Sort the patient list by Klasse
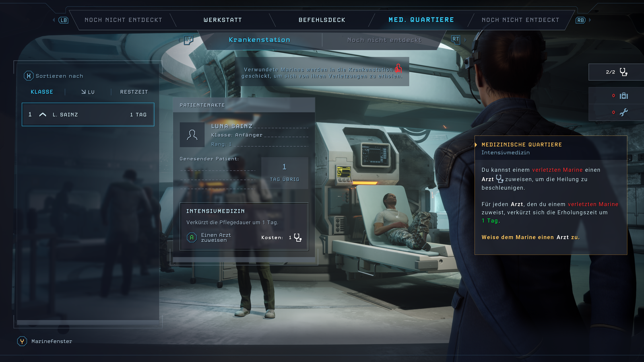This screenshot has width=644, height=362. 42,92
